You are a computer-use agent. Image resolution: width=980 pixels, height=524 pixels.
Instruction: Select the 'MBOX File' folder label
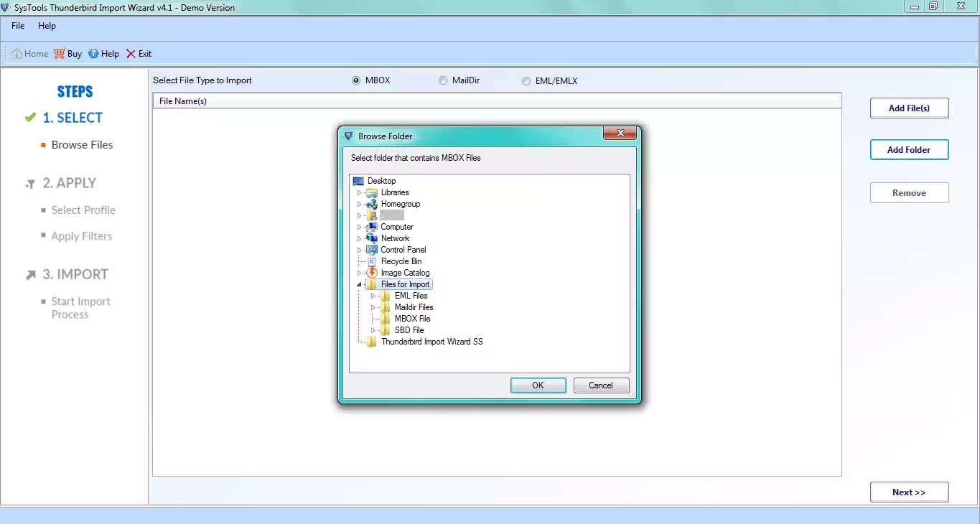(413, 319)
